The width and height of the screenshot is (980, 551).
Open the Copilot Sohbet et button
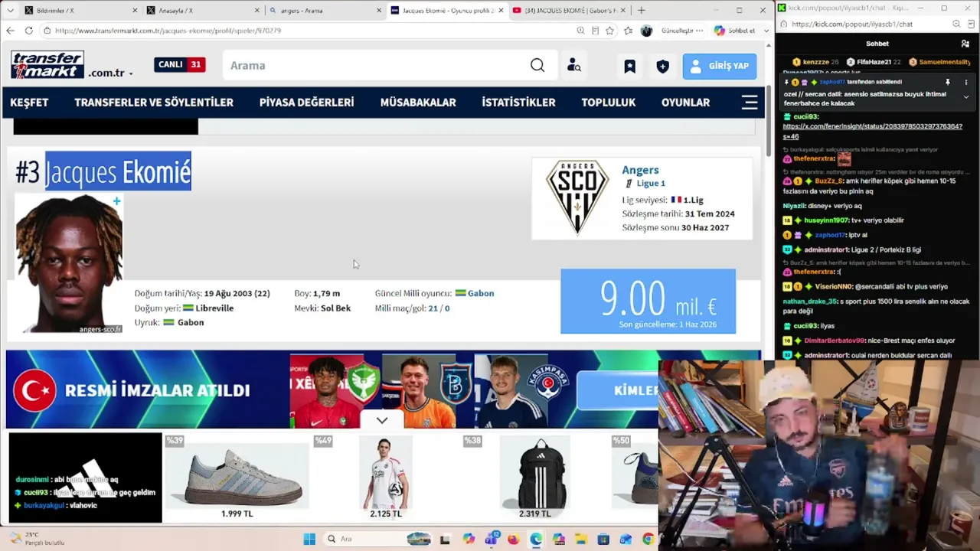click(x=735, y=31)
